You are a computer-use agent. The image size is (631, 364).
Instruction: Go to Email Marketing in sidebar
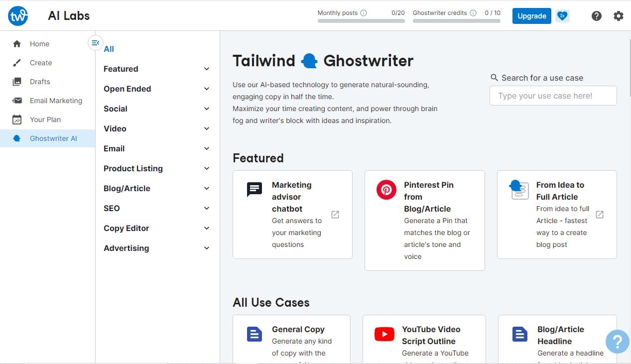point(56,101)
